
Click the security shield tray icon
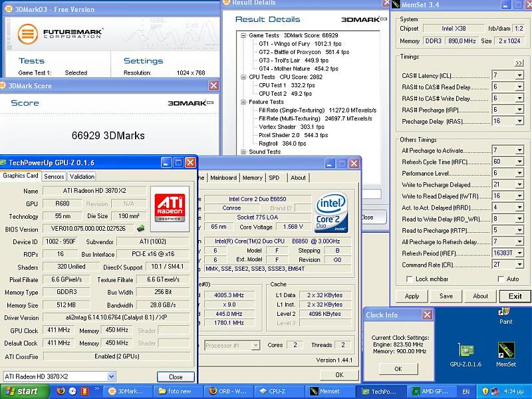tap(485, 391)
